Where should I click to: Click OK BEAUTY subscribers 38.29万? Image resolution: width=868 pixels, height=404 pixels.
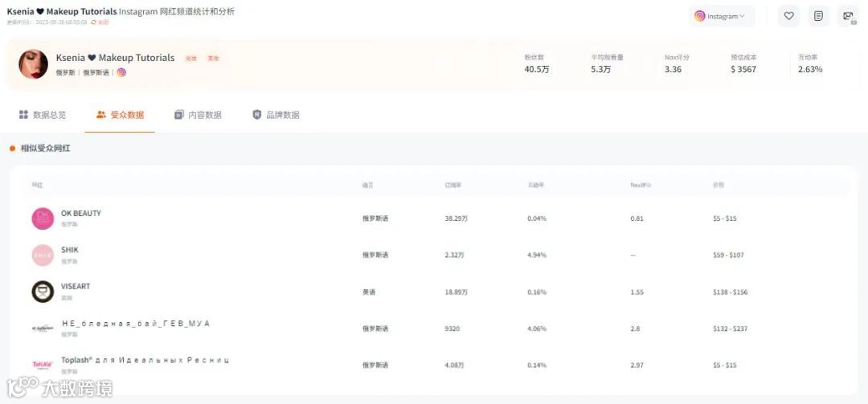(457, 218)
